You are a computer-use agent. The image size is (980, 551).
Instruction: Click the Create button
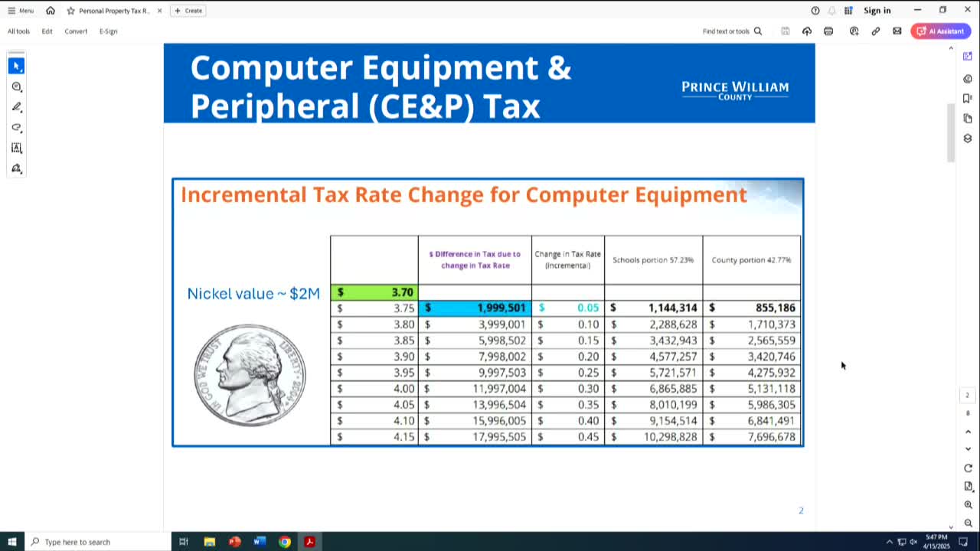click(188, 11)
